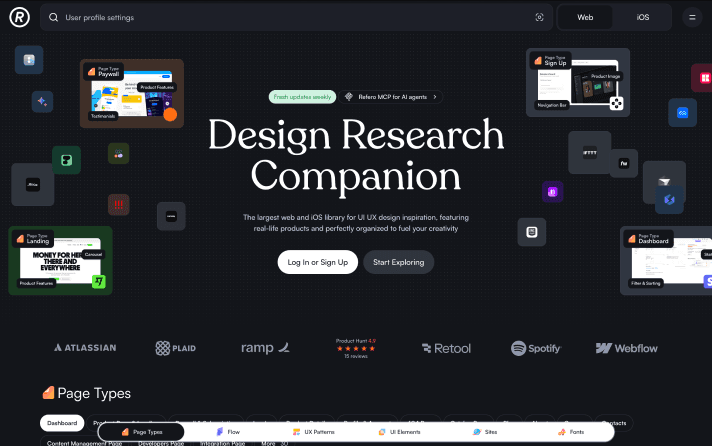This screenshot has width=712, height=446.
Task: Click the 'Product Features' tag on the Paywall card
Action: click(157, 87)
